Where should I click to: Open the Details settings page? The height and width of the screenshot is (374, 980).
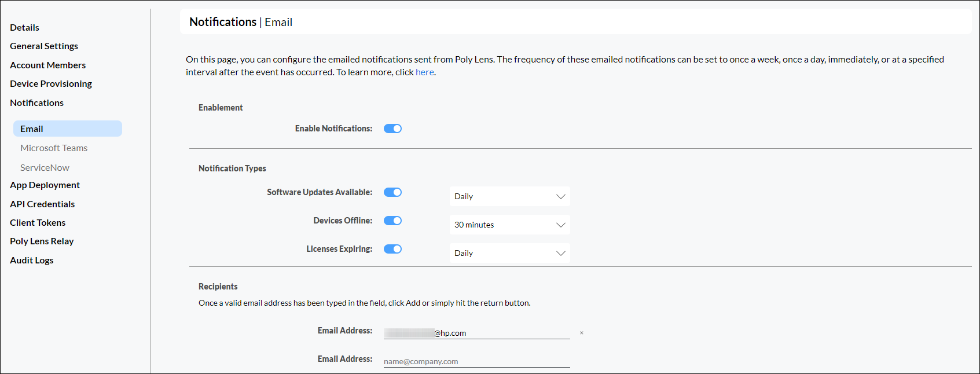[x=24, y=27]
